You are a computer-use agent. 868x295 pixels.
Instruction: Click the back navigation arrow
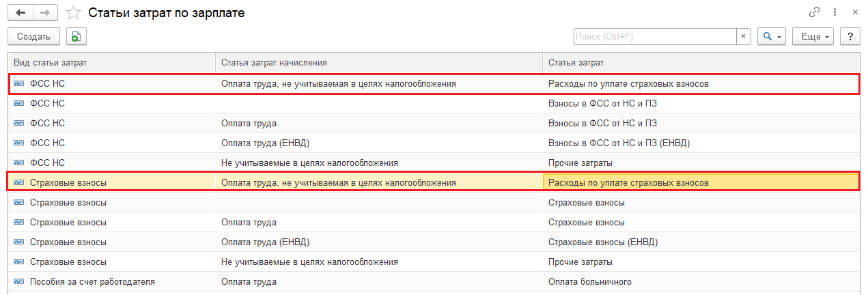point(20,12)
